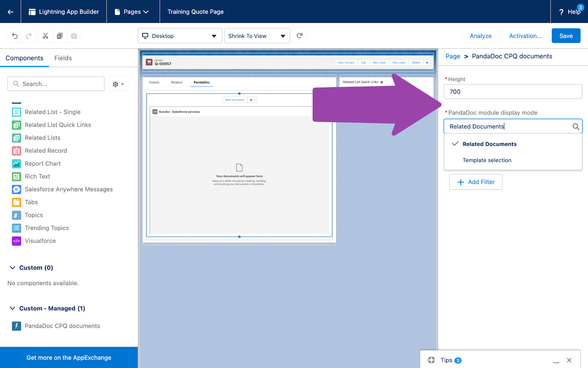Switch to the Fields tab
The height and width of the screenshot is (368, 588).
[x=63, y=58]
